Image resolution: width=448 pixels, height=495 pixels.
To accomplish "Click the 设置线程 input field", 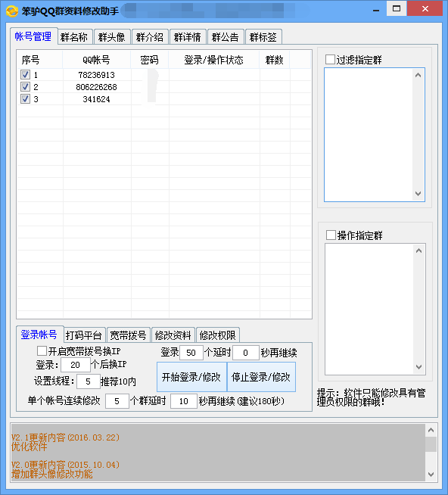I will pos(89,381).
